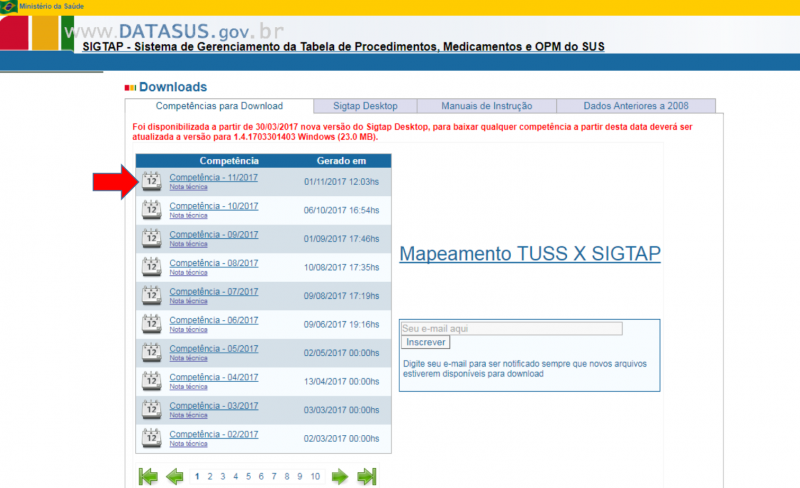Viewport: 800px width, 488px height.
Task: Open Nota técnica under Competência 05/2017
Action: coord(188,358)
